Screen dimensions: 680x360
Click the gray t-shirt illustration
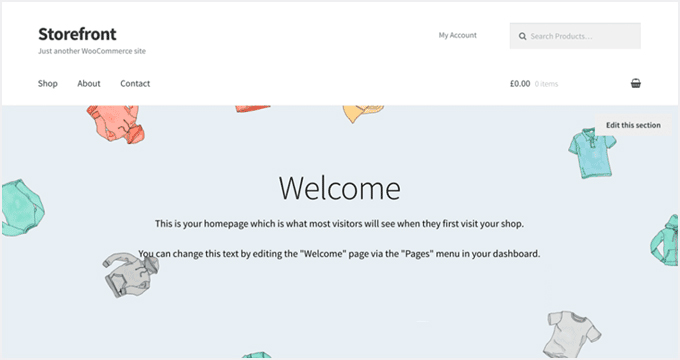[572, 334]
